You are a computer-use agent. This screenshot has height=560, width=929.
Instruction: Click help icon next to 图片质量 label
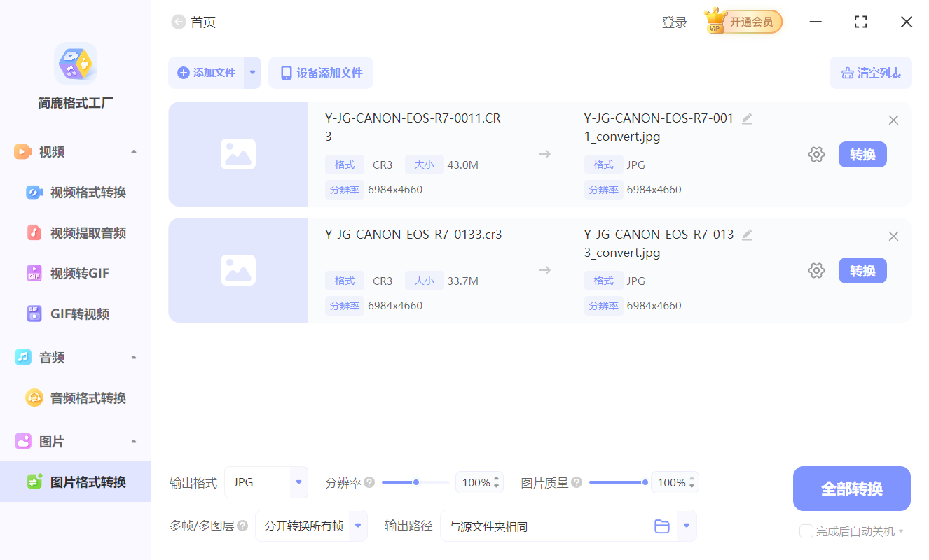(577, 482)
